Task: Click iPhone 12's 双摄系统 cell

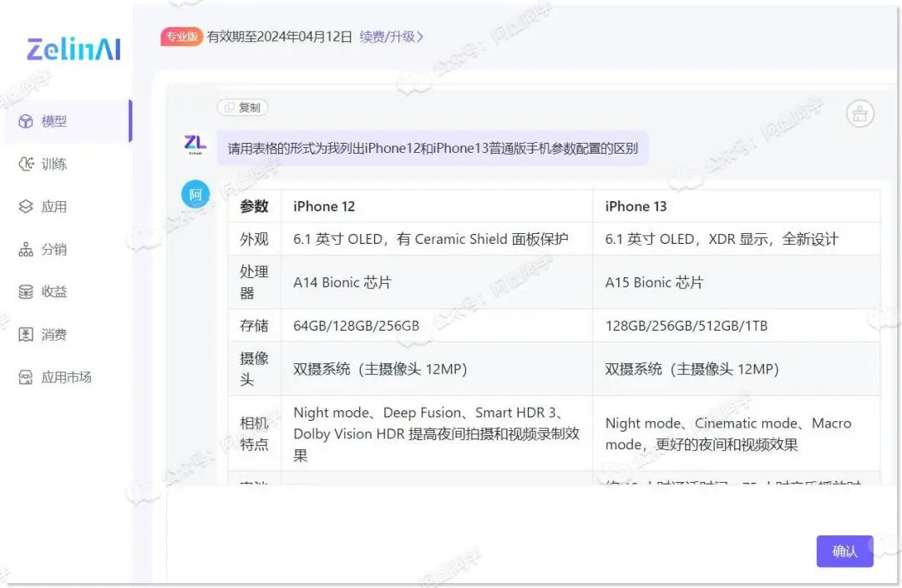Action: tap(437, 369)
